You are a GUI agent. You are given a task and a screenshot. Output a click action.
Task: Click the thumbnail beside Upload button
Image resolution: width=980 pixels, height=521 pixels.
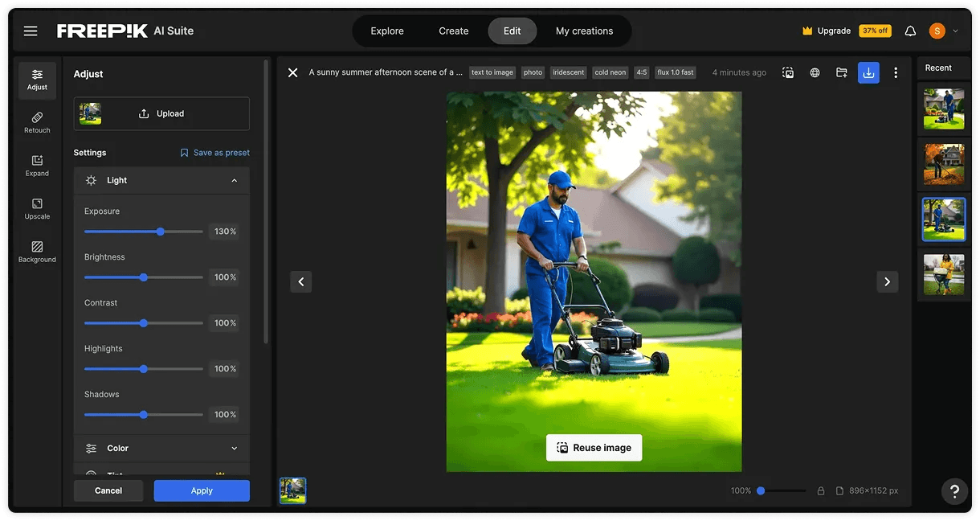(90, 113)
